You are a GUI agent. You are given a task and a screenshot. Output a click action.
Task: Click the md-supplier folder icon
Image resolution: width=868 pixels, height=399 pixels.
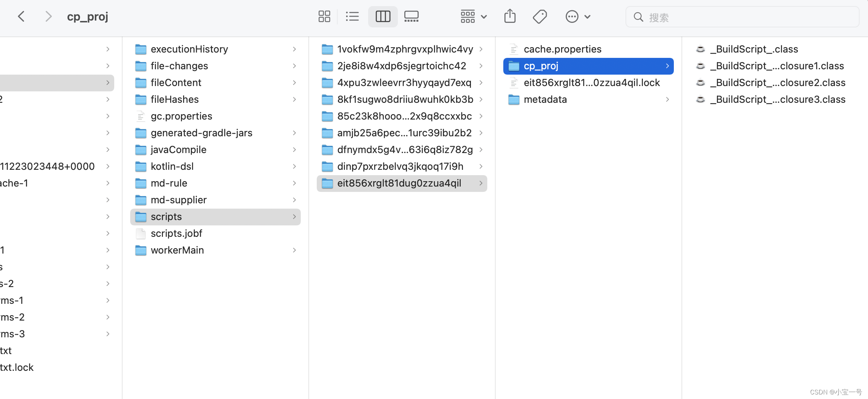pos(141,200)
